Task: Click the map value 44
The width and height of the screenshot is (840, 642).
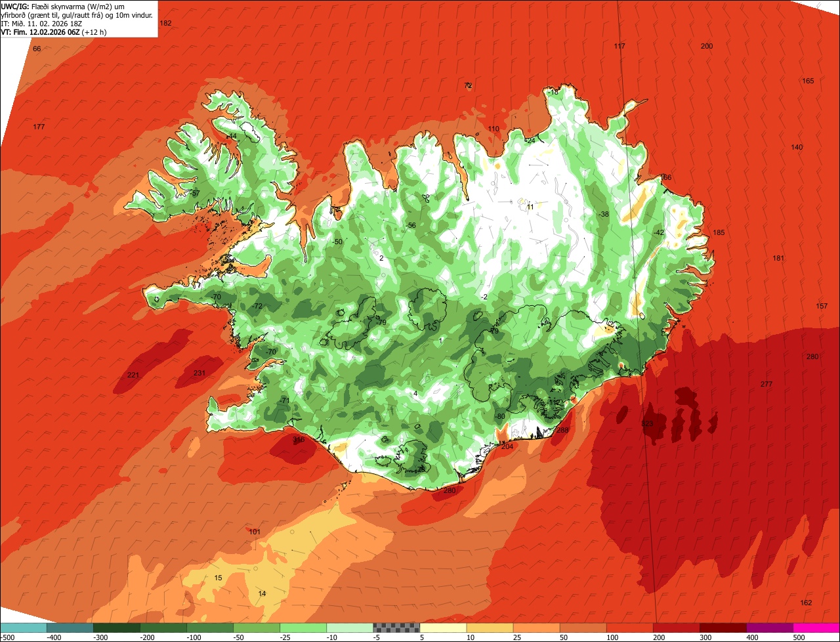Action: (232, 136)
